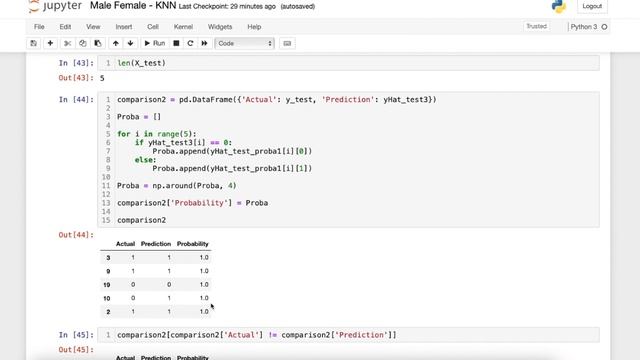The width and height of the screenshot is (640, 360).
Task: Run the selected cell
Action: [155, 43]
